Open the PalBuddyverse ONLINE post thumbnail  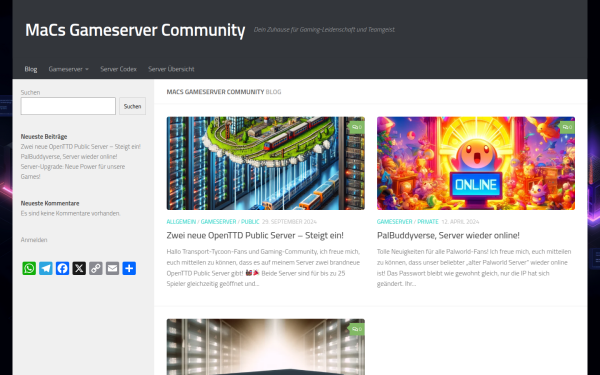click(x=476, y=163)
